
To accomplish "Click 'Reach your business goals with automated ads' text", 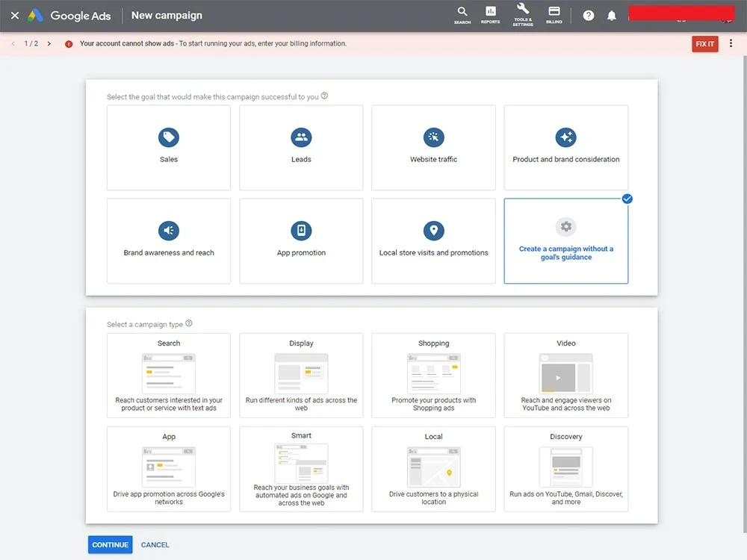I will pos(301,495).
